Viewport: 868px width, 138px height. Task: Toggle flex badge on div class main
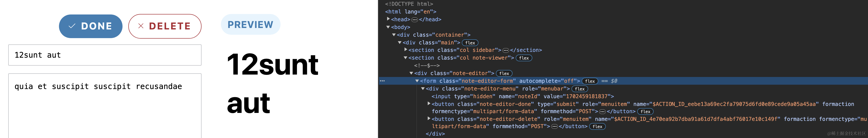click(x=470, y=43)
